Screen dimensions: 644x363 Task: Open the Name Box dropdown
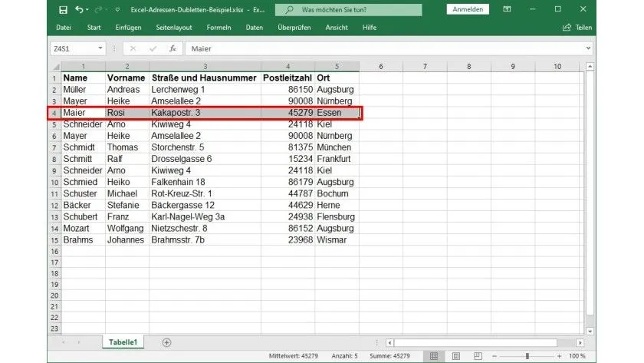100,48
